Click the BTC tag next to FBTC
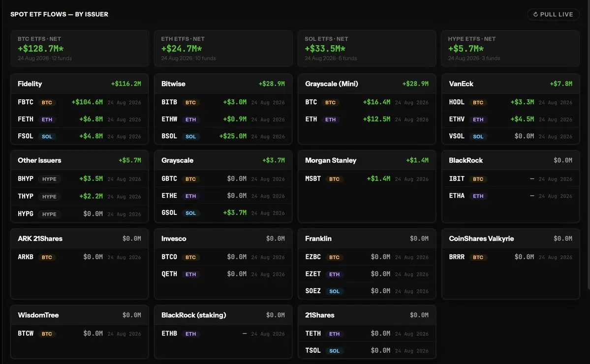 (47, 103)
